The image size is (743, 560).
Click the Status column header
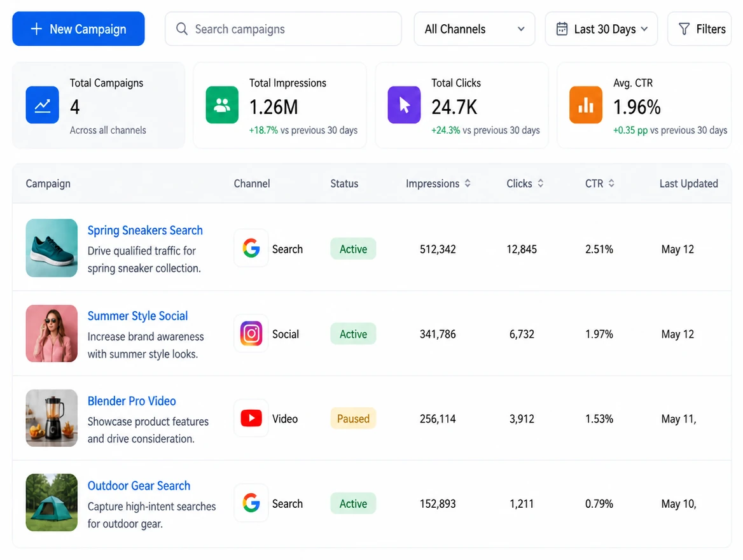point(344,183)
